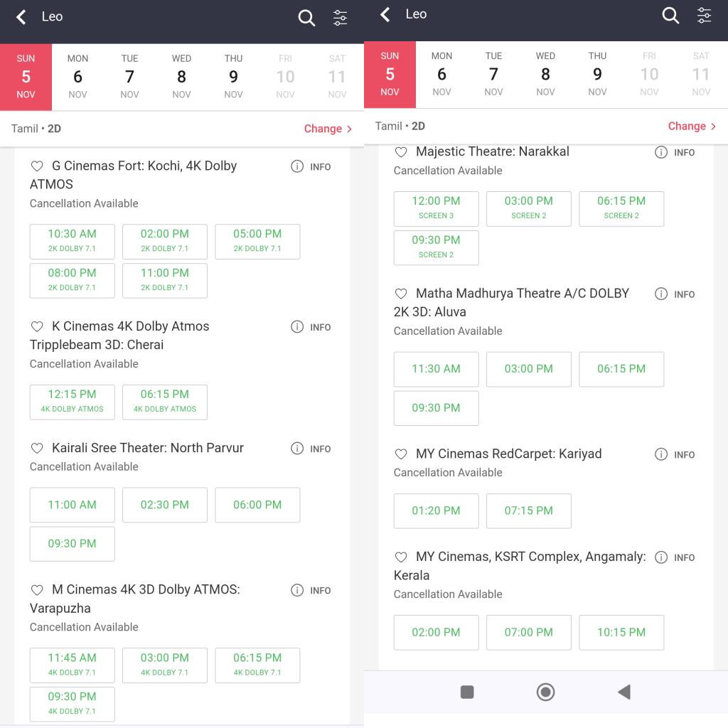
Task: Select MON 6 NOV on right screen
Action: 441,74
